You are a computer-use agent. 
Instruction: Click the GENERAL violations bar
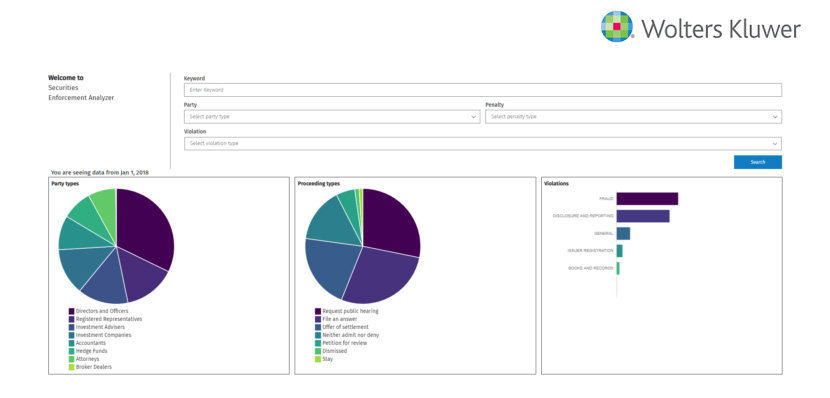pyautogui.click(x=623, y=233)
